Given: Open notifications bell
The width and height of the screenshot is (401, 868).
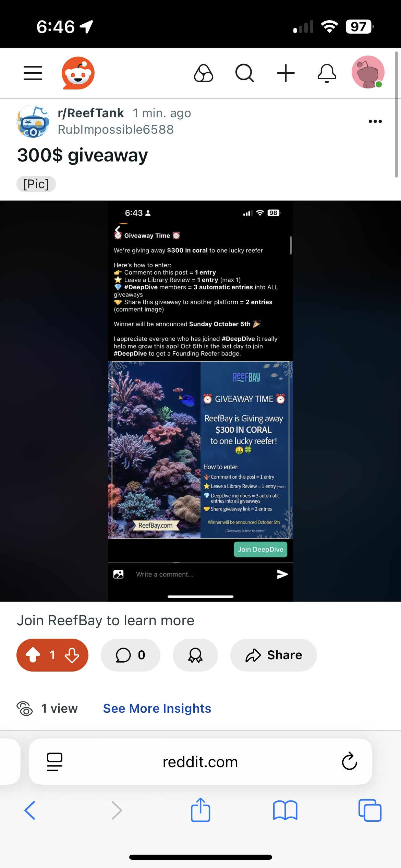Looking at the screenshot, I should click(327, 73).
